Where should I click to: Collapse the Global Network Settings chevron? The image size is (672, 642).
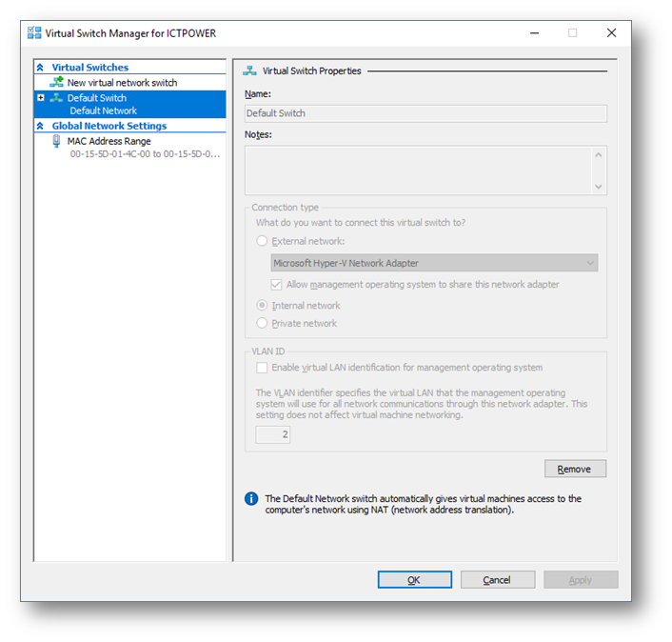tap(40, 126)
